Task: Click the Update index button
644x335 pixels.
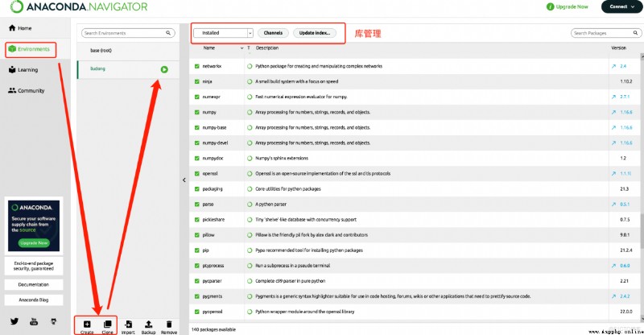Action: coord(315,33)
